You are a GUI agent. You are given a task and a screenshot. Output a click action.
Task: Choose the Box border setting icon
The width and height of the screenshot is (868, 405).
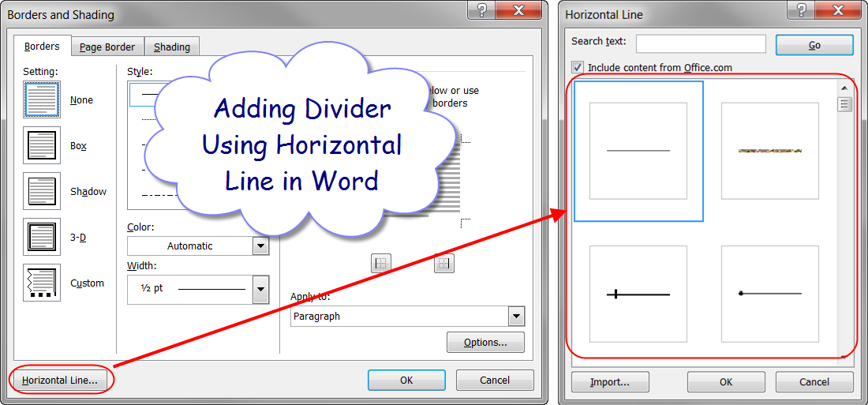[42, 146]
